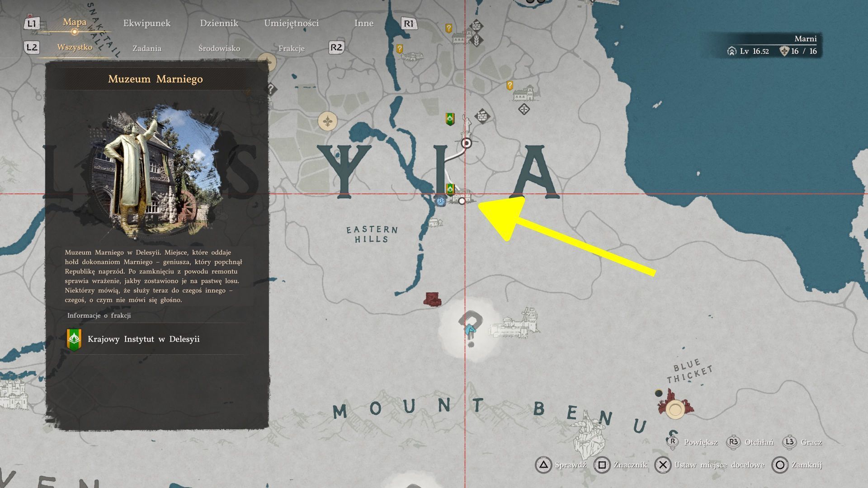This screenshot has width=868, height=488.
Task: Select the Frakcje filter
Action: tap(292, 48)
